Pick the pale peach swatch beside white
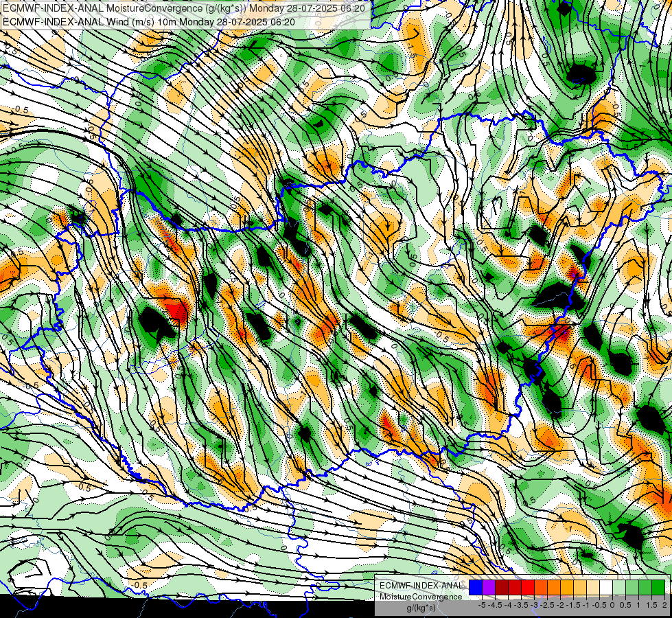This screenshot has height=618, width=672. coord(592,587)
